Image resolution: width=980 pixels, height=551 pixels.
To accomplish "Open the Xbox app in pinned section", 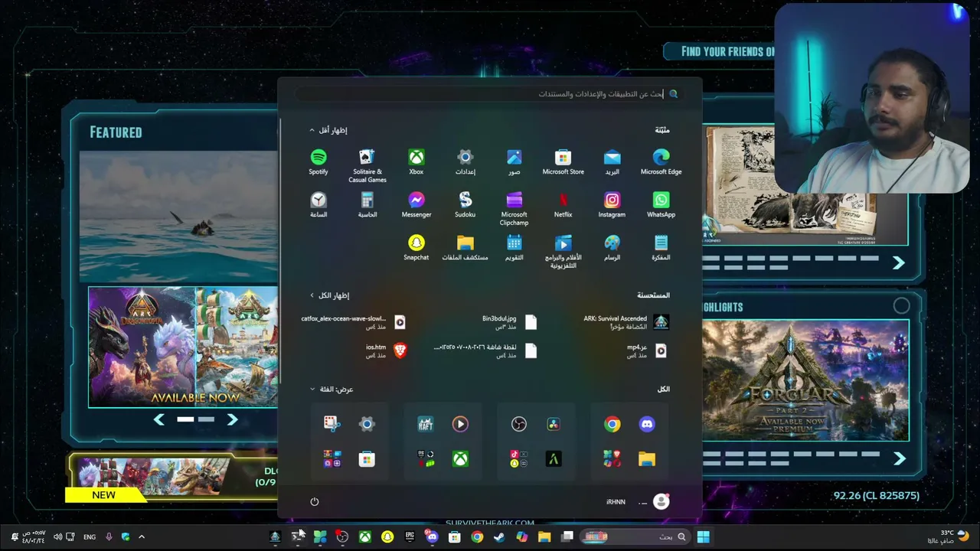I will tap(416, 162).
